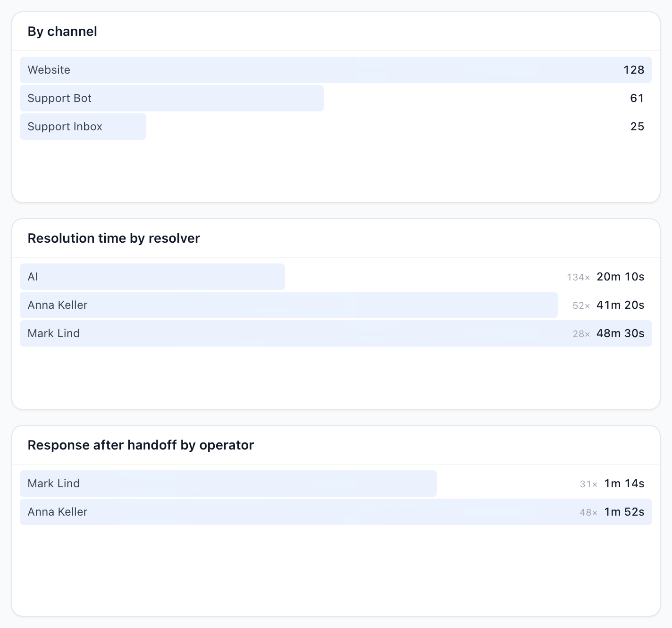The width and height of the screenshot is (672, 628).
Task: Select the "Support Inbox" channel label
Action: (65, 127)
